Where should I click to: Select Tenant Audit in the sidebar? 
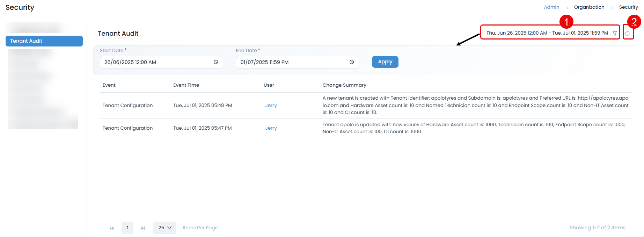tap(44, 41)
